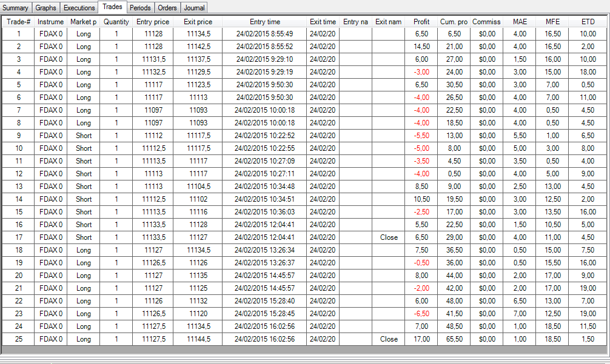Click the FDAX 0 instrument in trade 10
The height and width of the screenshot is (364, 610).
[x=50, y=148]
